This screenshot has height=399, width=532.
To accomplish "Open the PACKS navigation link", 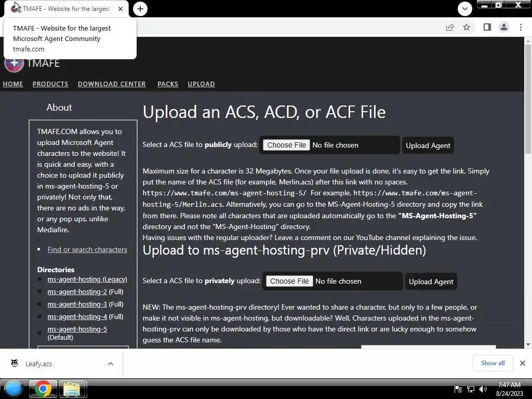I will [x=168, y=84].
